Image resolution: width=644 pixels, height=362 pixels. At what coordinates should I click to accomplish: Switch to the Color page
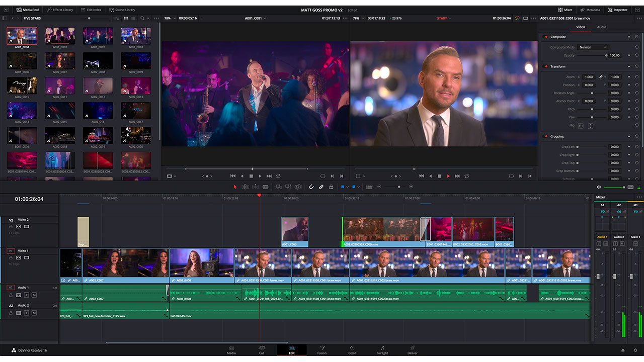point(352,349)
